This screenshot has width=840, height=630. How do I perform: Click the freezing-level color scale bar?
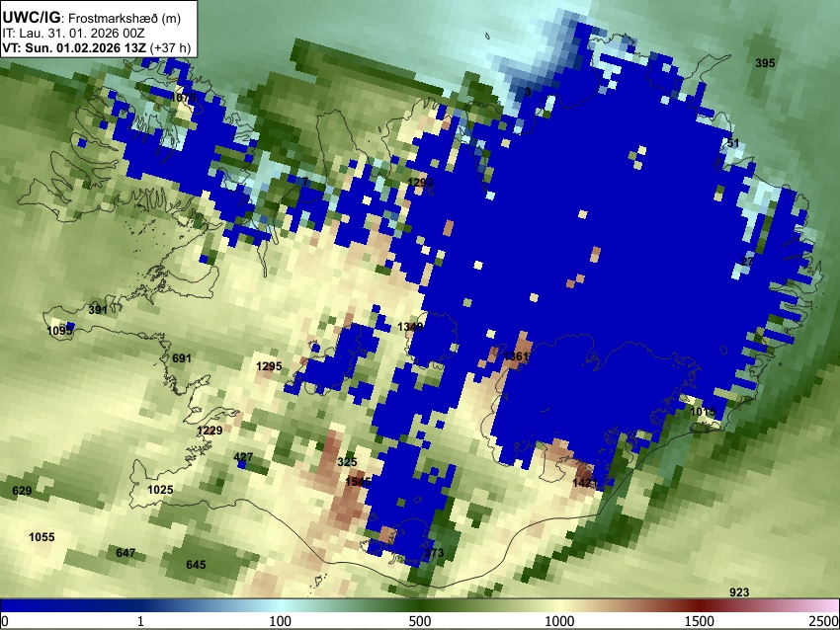tap(420, 606)
